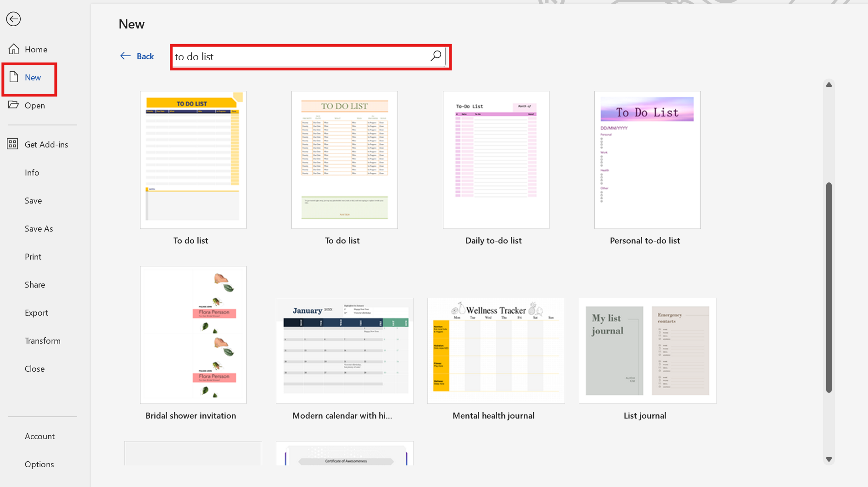The width and height of the screenshot is (868, 487).
Task: Click the search magnifier icon
Action: point(436,56)
